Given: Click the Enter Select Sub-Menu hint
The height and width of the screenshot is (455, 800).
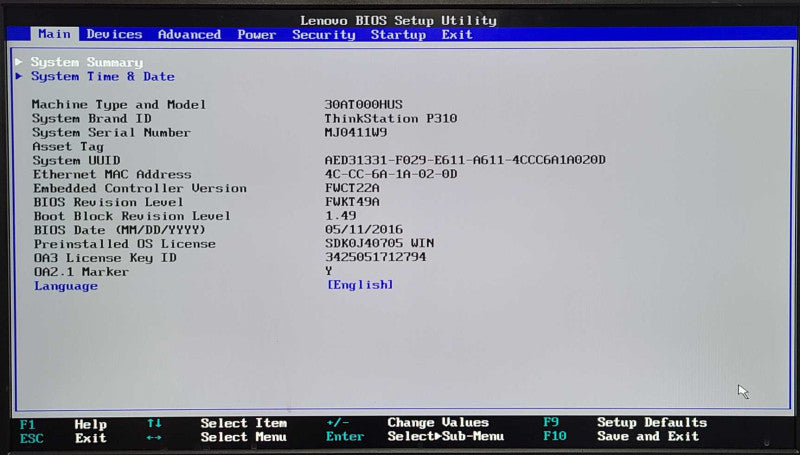Looking at the screenshot, I should click(415, 437).
